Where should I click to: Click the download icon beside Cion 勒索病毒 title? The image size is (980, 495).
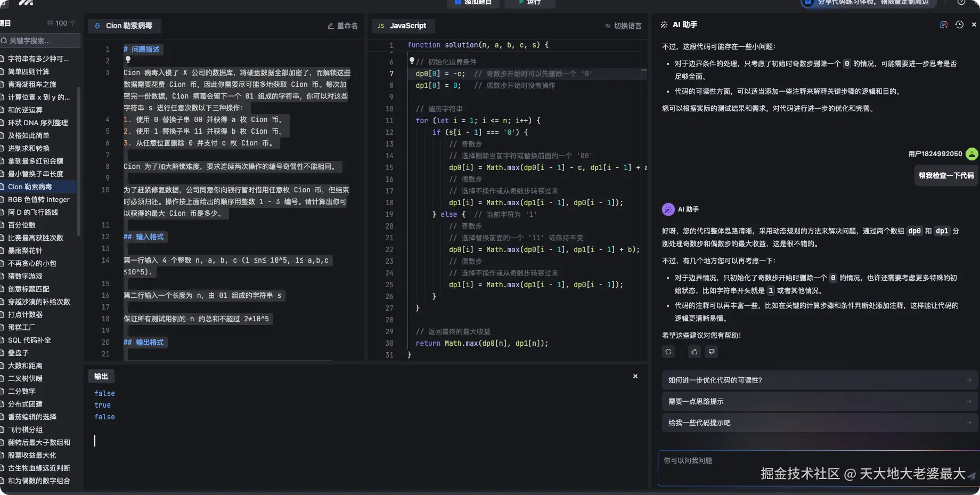point(97,25)
